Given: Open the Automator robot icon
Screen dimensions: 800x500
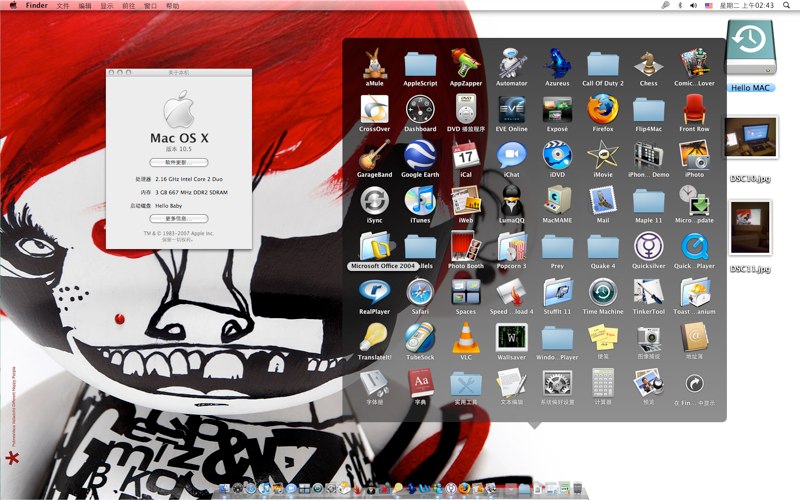Looking at the screenshot, I should tap(511, 63).
